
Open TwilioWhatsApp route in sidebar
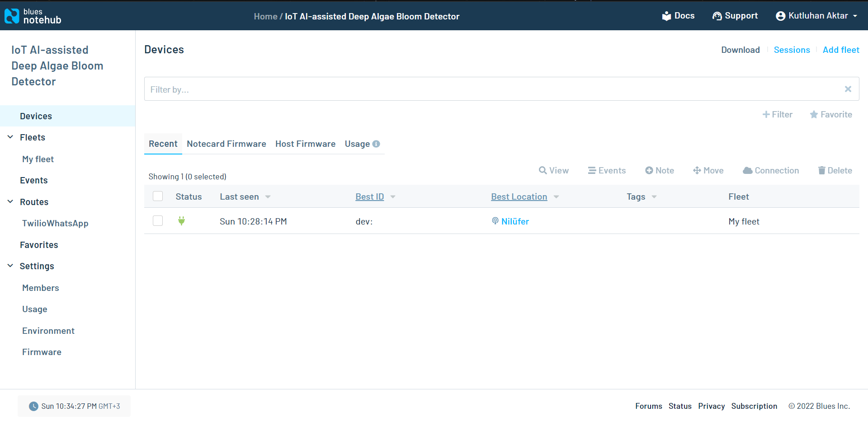tap(55, 223)
